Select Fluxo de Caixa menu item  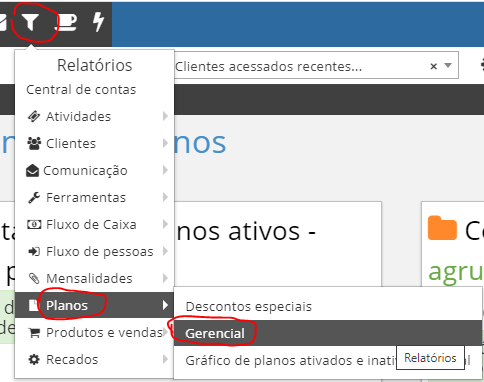pyautogui.click(x=94, y=224)
